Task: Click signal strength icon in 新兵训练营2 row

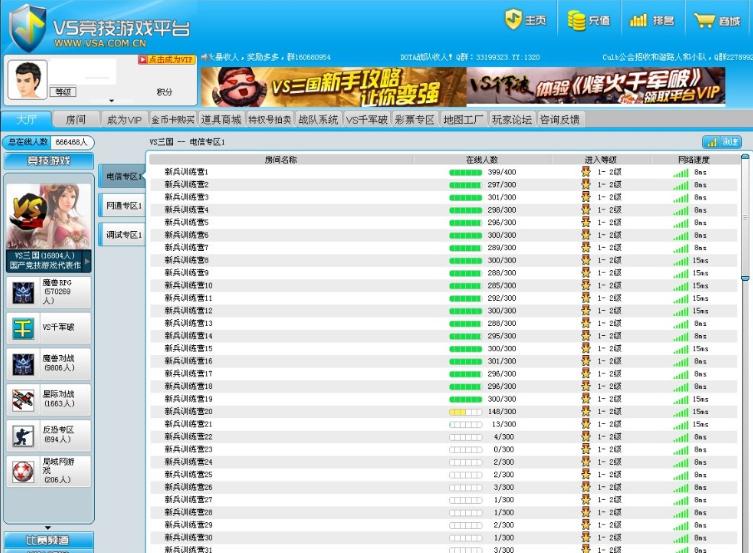Action: click(681, 185)
